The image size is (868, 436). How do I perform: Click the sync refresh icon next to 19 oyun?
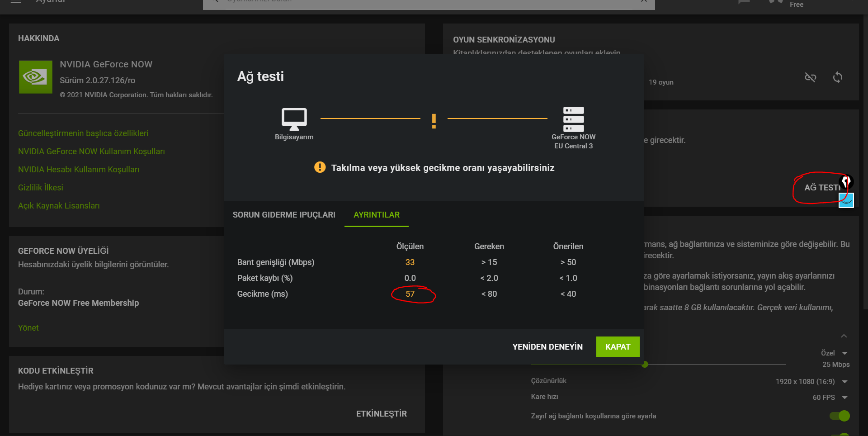click(838, 77)
